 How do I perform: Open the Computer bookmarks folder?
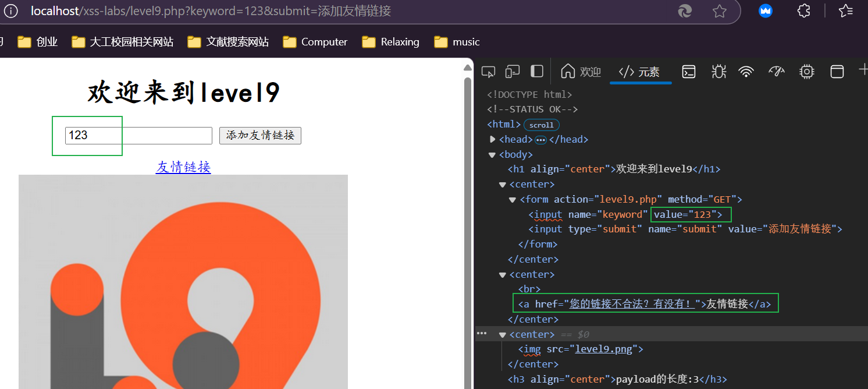coord(315,42)
